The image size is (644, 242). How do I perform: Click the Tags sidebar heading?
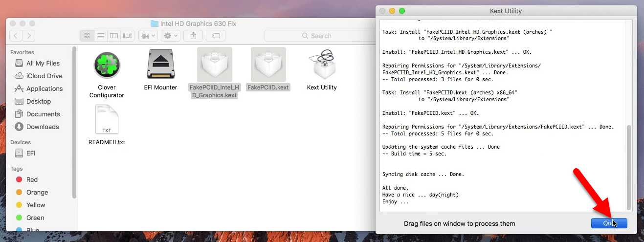click(x=17, y=169)
